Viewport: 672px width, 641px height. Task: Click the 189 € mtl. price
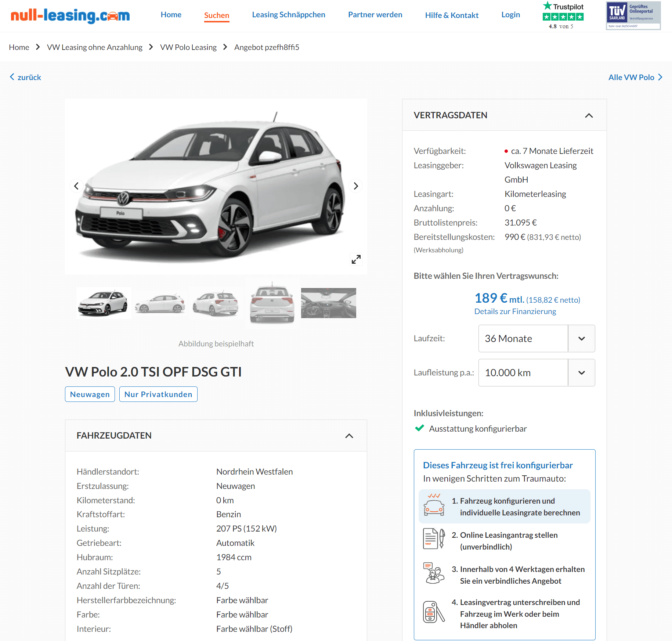pos(499,298)
